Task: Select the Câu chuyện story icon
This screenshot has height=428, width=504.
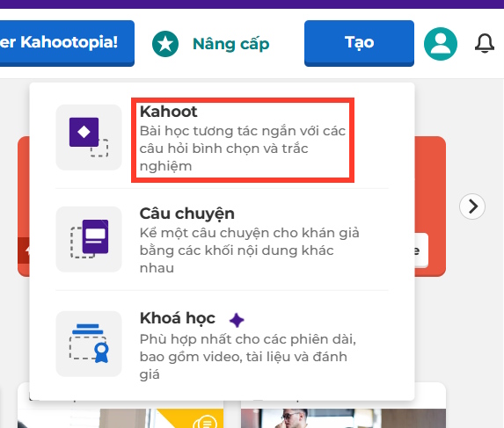Action: pyautogui.click(x=89, y=239)
